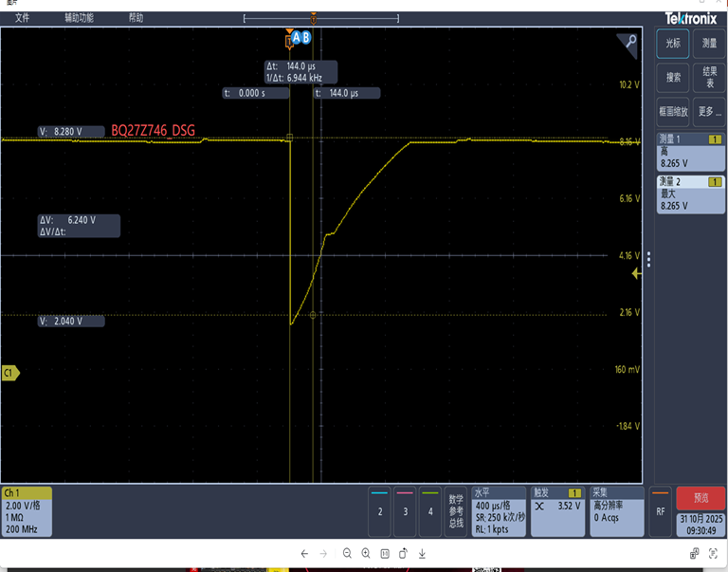Zoom in in image viewer
The image size is (728, 572).
pos(366,553)
